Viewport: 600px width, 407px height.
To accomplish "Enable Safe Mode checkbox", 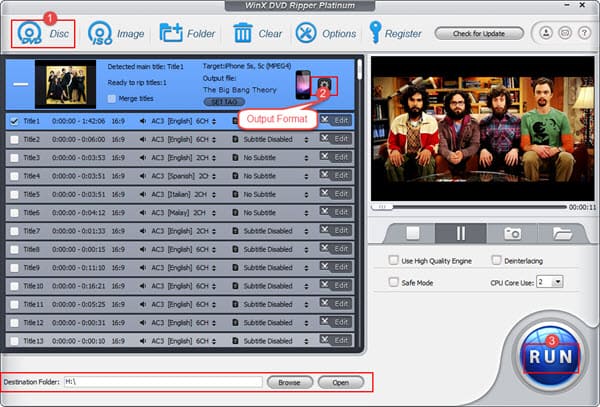I will click(x=393, y=282).
